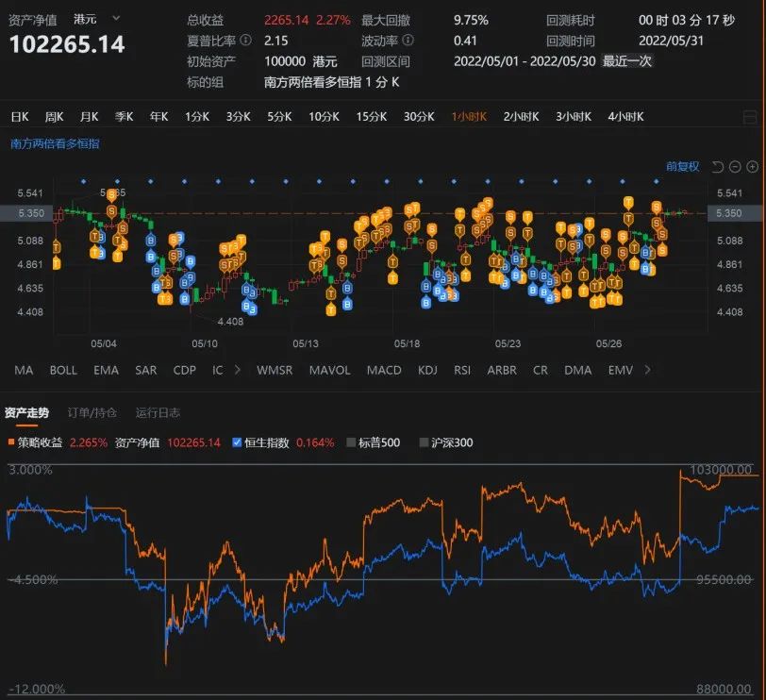Select the KDJ indicator
Viewport: 766px width, 700px height.
pos(427,370)
